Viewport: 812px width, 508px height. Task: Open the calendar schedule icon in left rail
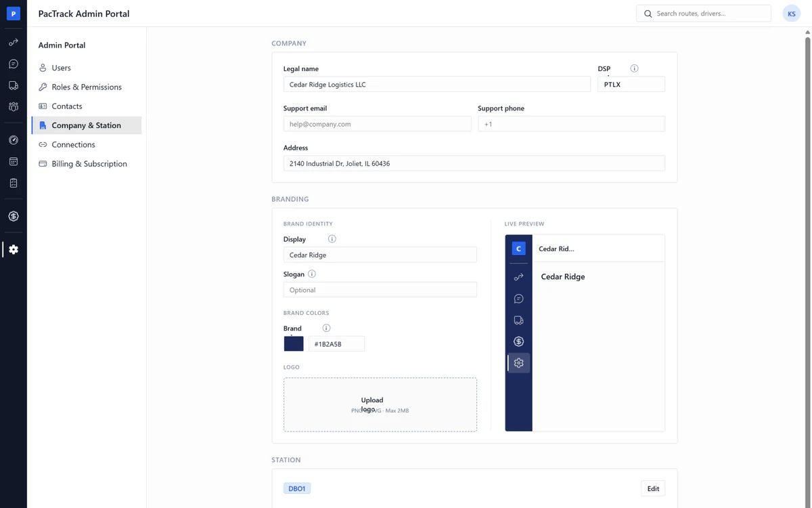[14, 162]
